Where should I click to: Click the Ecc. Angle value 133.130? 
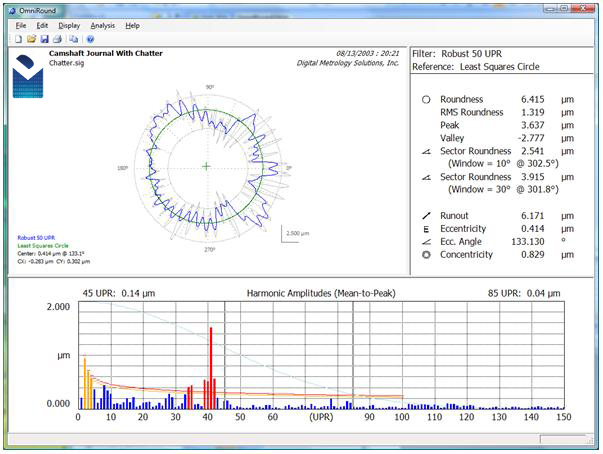click(528, 242)
